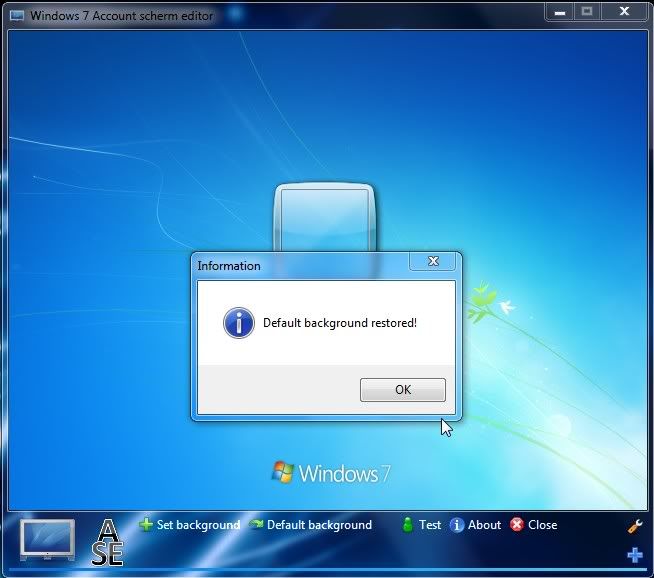Maximize the Account scherm editor window
The height and width of the screenshot is (578, 654).
587,12
